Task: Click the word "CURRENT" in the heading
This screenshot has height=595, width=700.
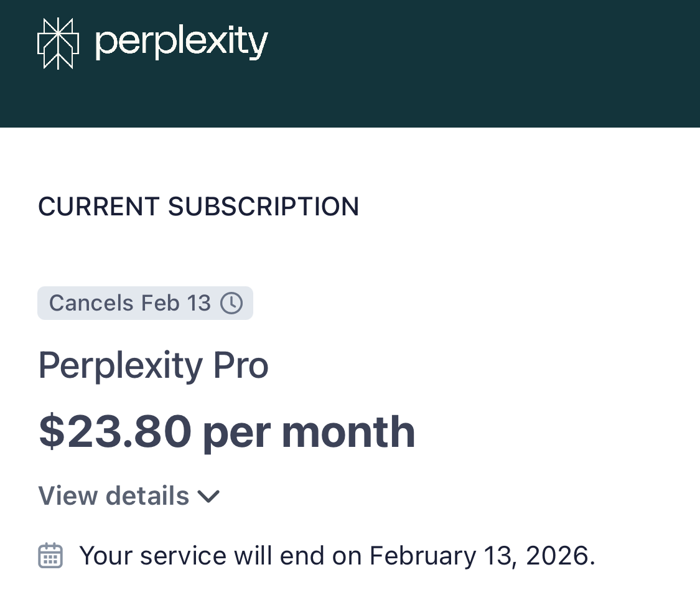Action: [x=98, y=207]
